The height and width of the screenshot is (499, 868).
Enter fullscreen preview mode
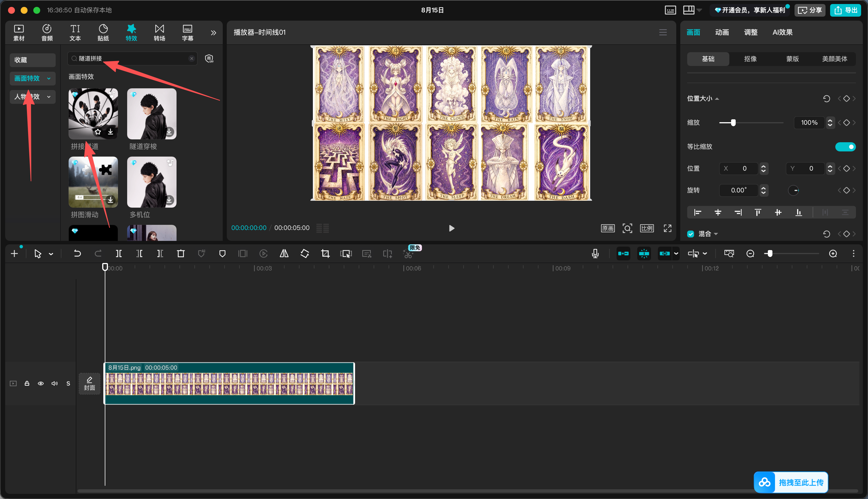pos(667,228)
